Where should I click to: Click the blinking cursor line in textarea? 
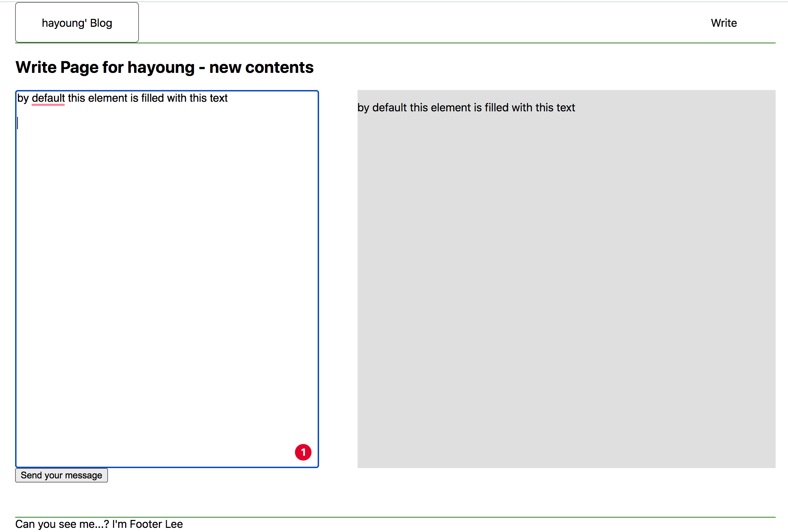(x=18, y=123)
